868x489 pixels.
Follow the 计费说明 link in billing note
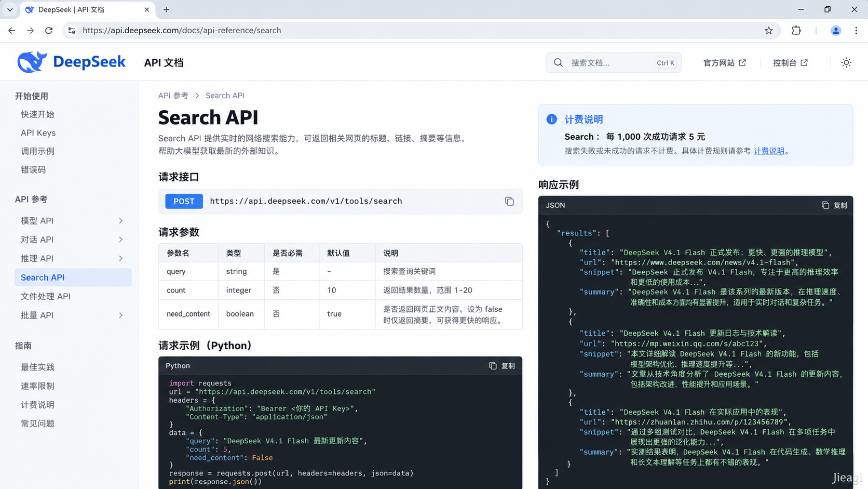(769, 151)
